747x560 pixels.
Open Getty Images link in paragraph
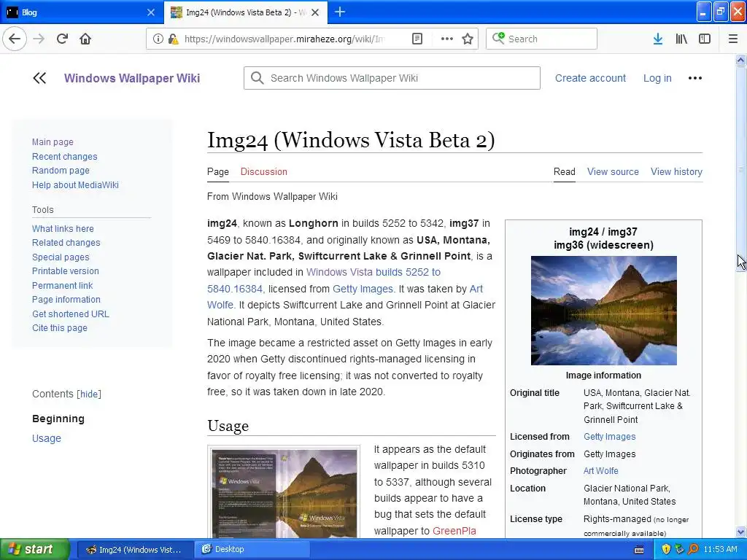coord(363,289)
